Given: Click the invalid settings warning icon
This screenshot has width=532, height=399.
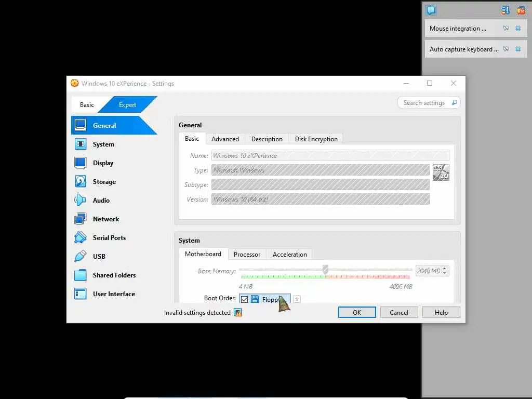Looking at the screenshot, I should (238, 312).
